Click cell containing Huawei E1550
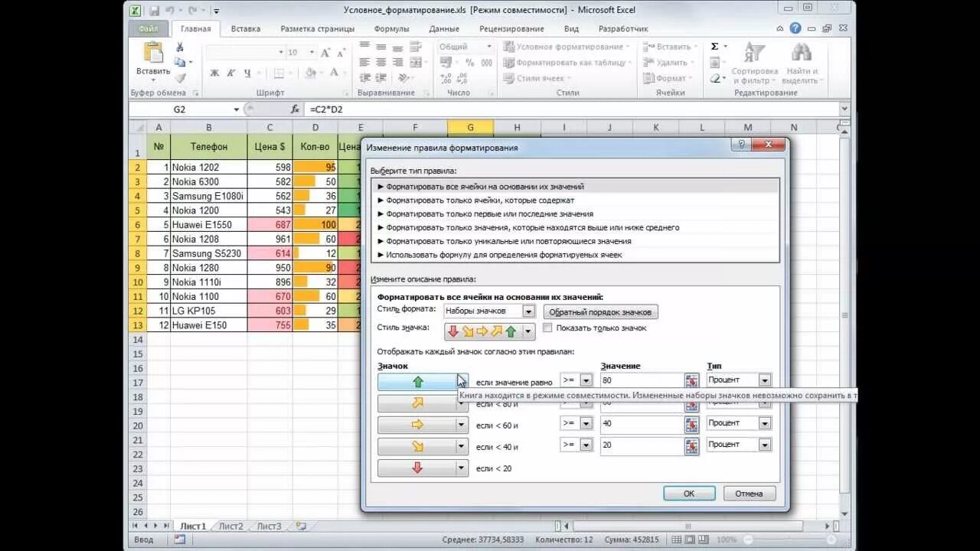Viewport: 980px width, 551px height. pos(208,225)
